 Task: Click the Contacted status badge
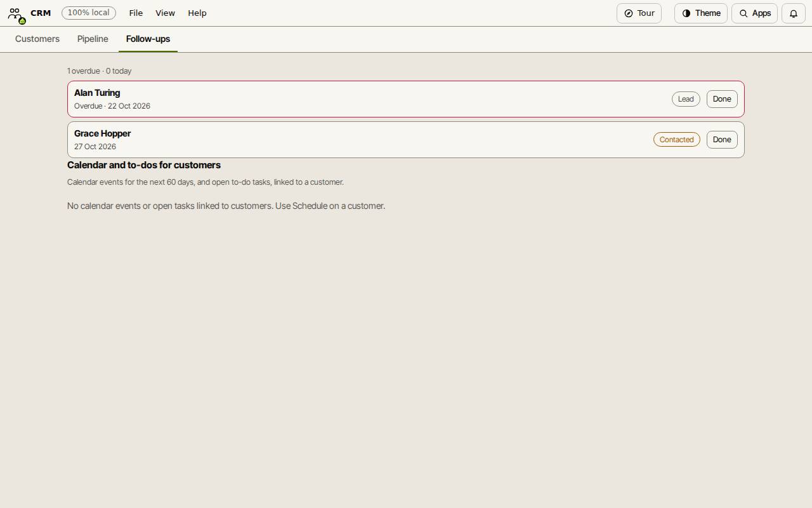(x=676, y=140)
